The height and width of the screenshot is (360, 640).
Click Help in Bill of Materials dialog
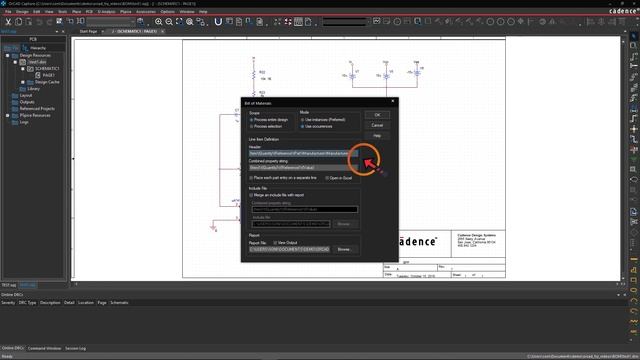pos(377,136)
